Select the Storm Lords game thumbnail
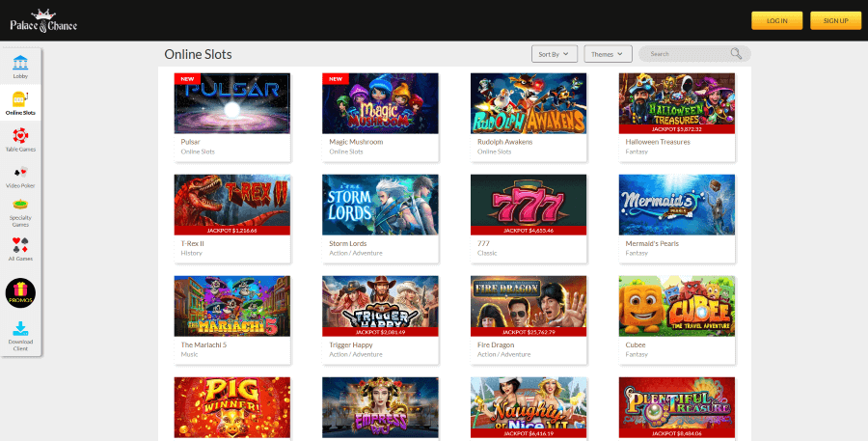Screen dimensions: 868x441 point(380,205)
